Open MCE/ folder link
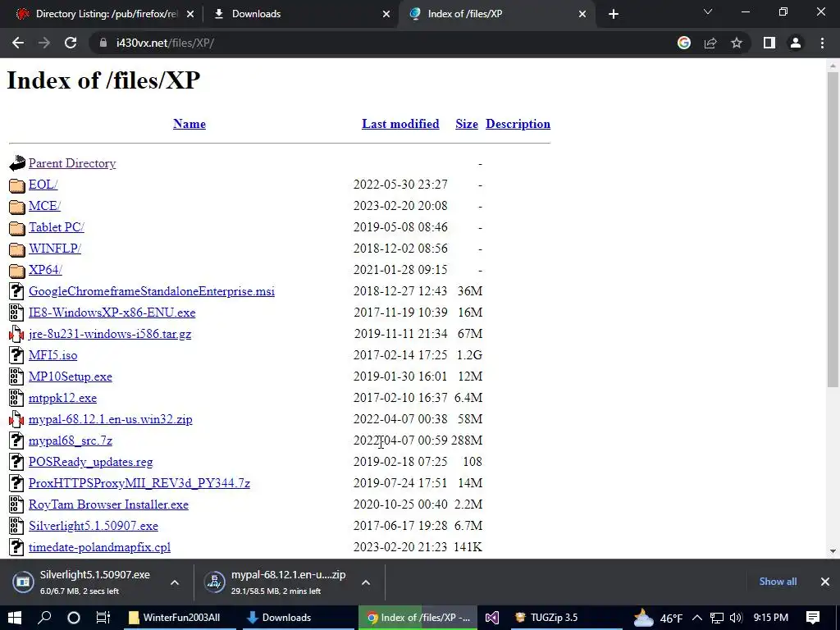Screen dimensions: 840x630 44,206
